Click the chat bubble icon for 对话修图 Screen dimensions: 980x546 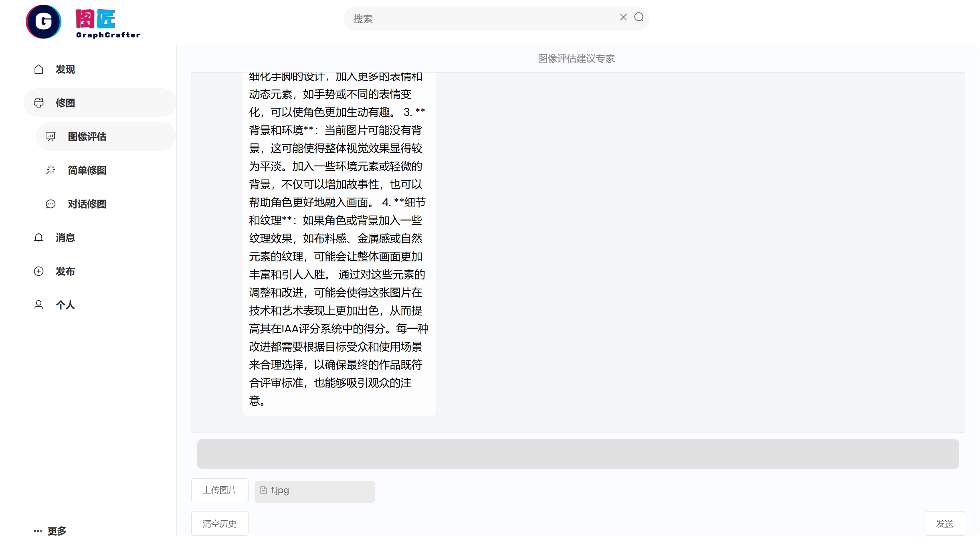[x=51, y=204]
